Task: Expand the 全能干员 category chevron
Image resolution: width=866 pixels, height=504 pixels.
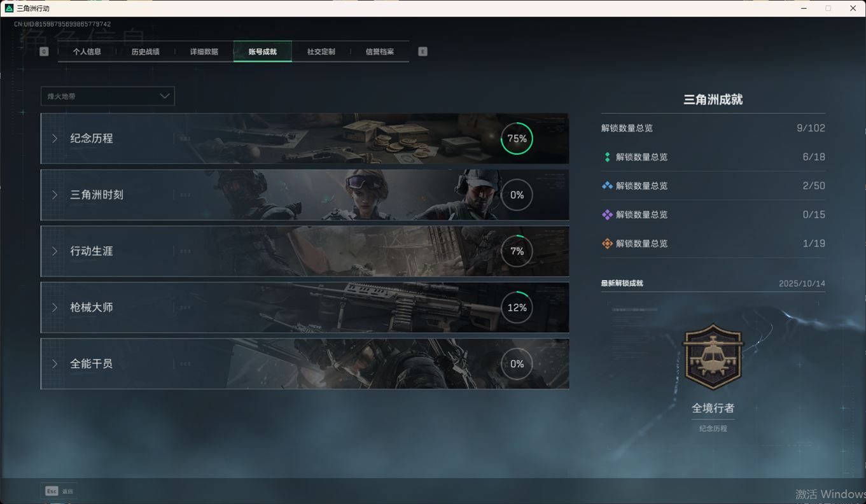Action: 55,364
